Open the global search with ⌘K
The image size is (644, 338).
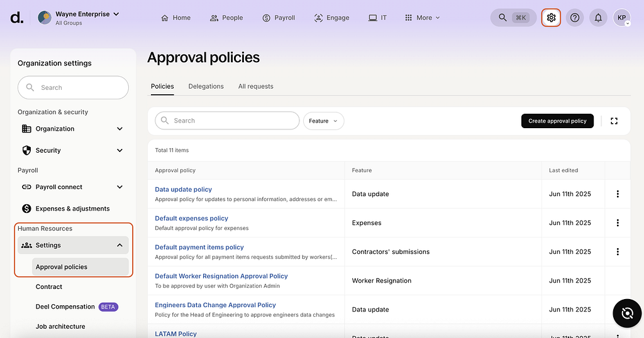coord(513,18)
